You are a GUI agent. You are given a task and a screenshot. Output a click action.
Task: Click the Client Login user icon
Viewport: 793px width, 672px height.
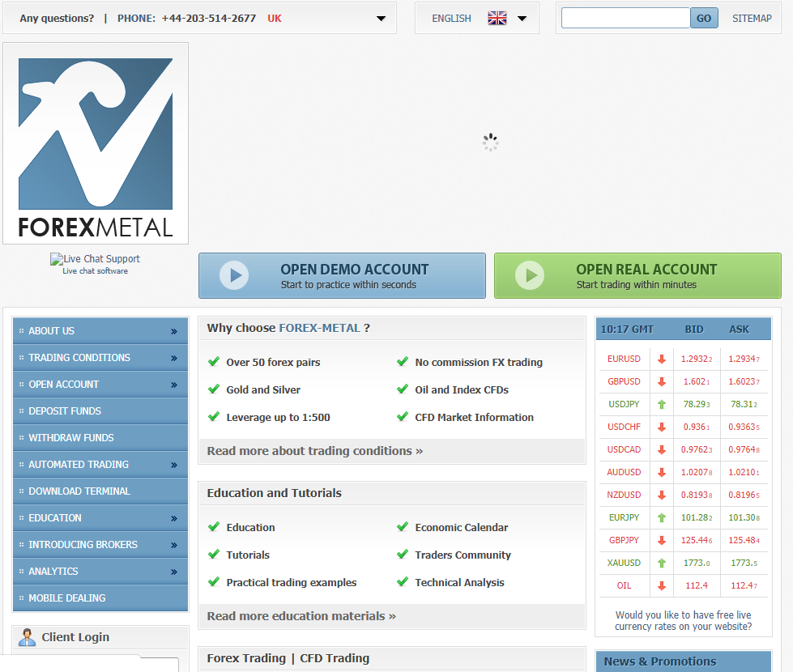[28, 637]
